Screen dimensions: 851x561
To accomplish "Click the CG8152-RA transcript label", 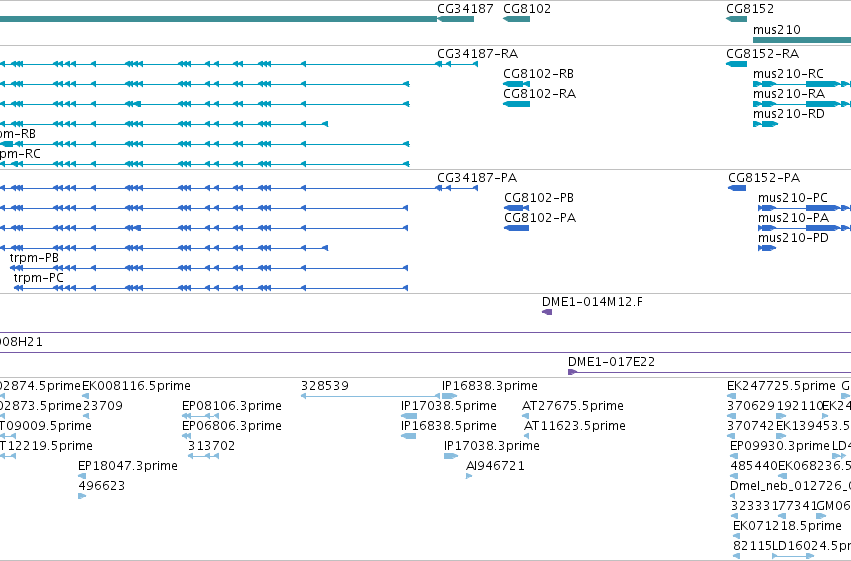I will [763, 54].
